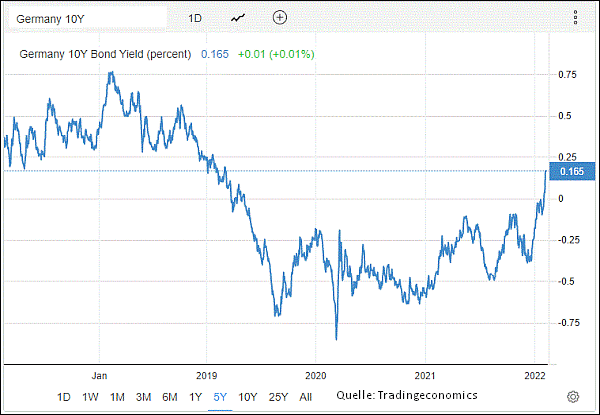Click the 2020 x-axis label
Image resolution: width=600 pixels, height=415 pixels.
click(316, 376)
